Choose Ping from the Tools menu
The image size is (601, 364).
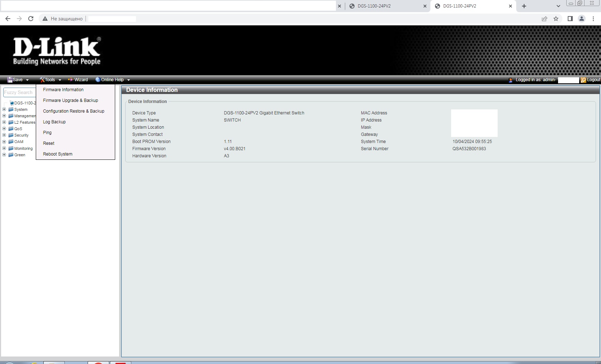click(x=75, y=133)
